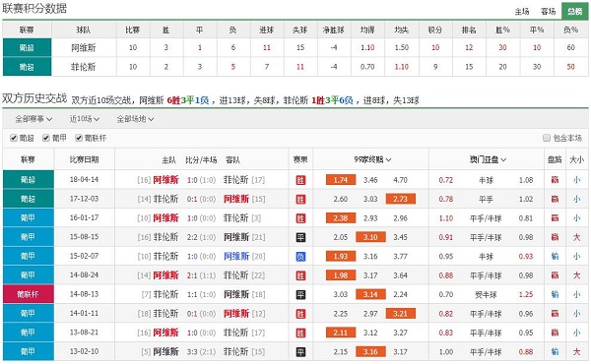This screenshot has height=364, width=591.
Task: Click the 大小 column header
Action: coord(576,159)
